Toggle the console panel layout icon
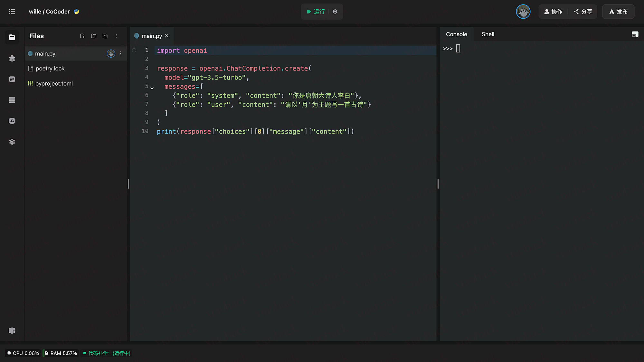Screen dimensions: 644x362 click(x=635, y=34)
